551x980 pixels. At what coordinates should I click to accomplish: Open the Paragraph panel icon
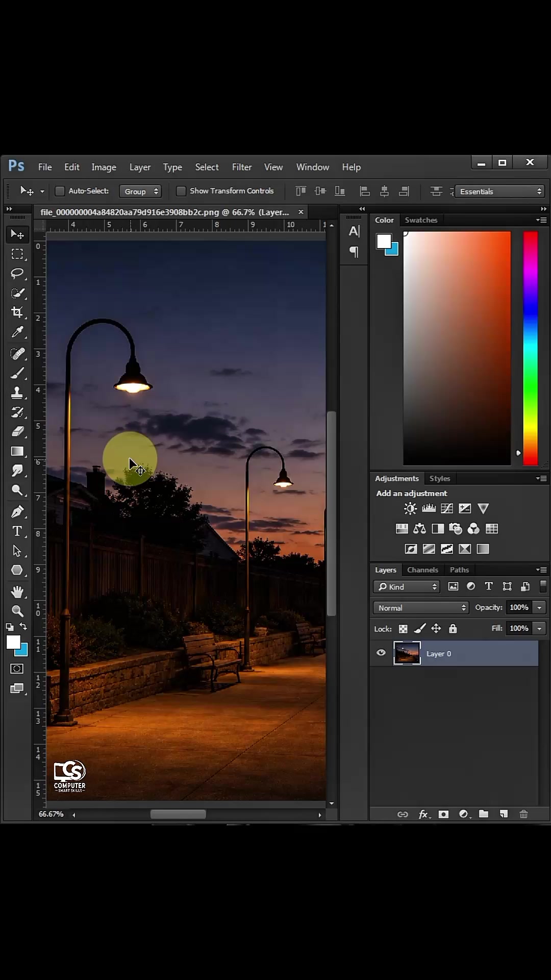[x=354, y=252]
